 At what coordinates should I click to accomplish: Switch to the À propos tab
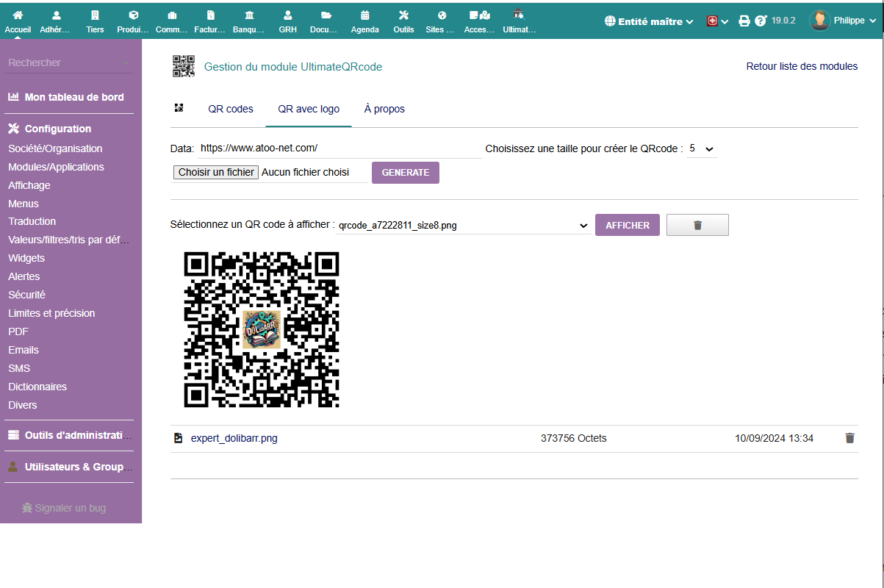384,109
